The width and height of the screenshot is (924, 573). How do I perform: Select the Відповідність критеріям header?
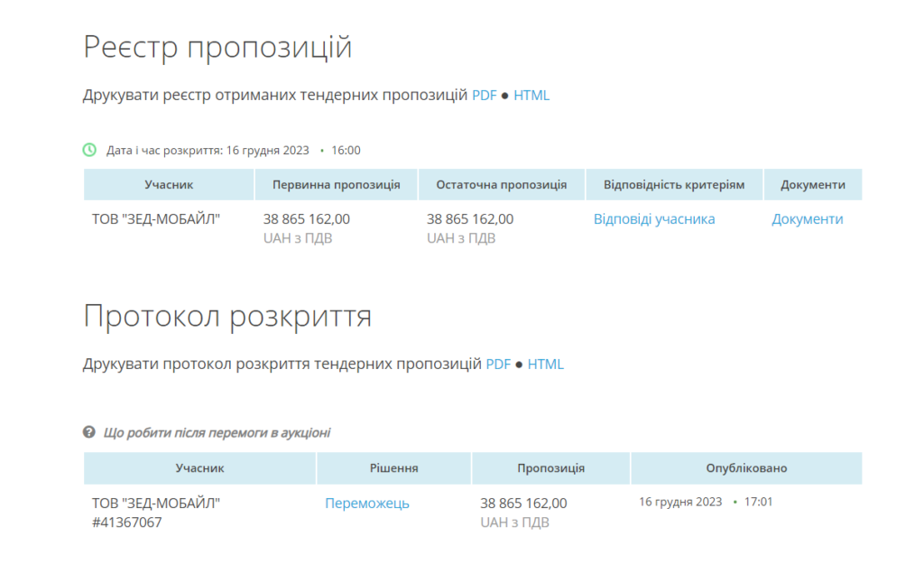pyautogui.click(x=674, y=184)
